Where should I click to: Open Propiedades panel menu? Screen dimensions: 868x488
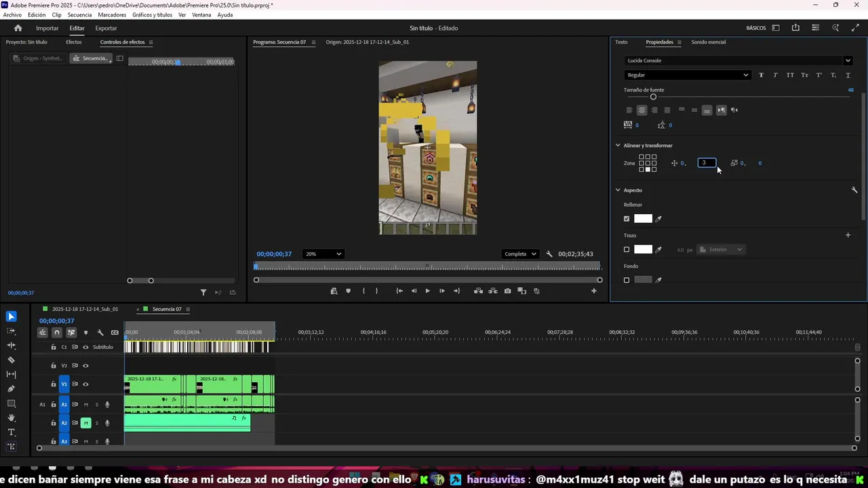pos(679,42)
